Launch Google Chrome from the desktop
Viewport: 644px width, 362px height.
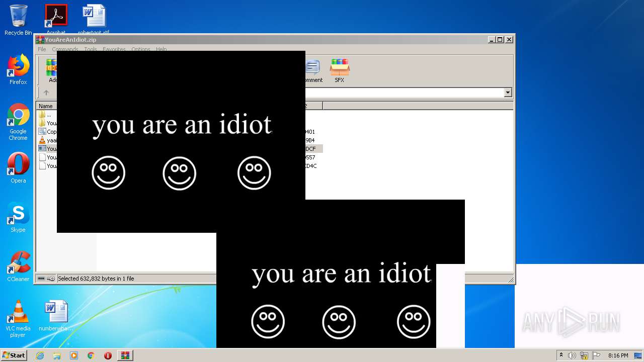18,122
